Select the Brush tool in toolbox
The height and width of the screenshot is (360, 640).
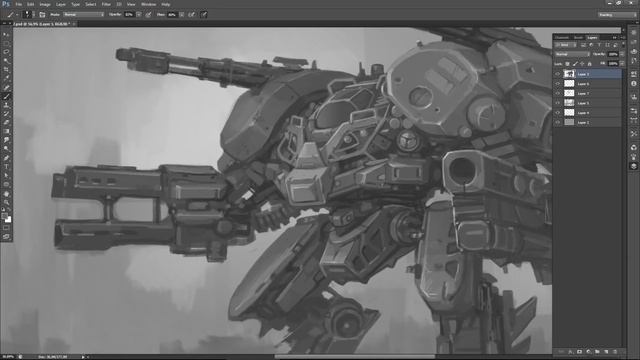pyautogui.click(x=6, y=96)
